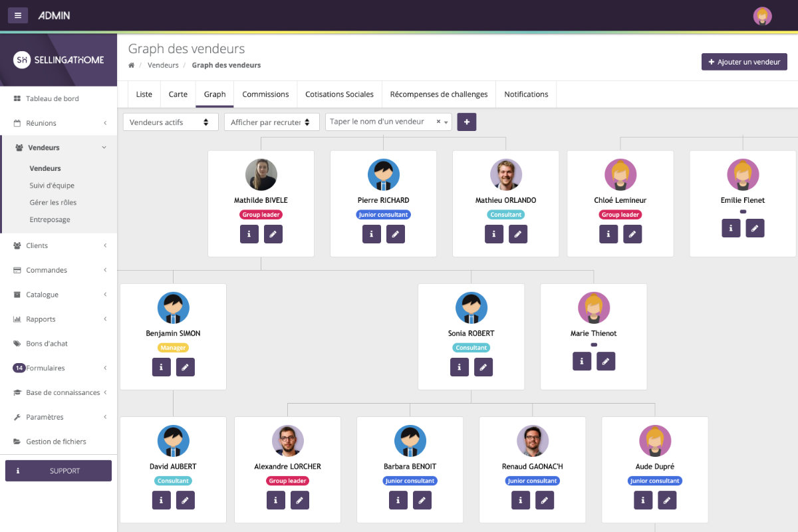Screen dimensions: 798x532
Task: Edit Alexandre LORCHER with pencil icon
Action: point(300,500)
